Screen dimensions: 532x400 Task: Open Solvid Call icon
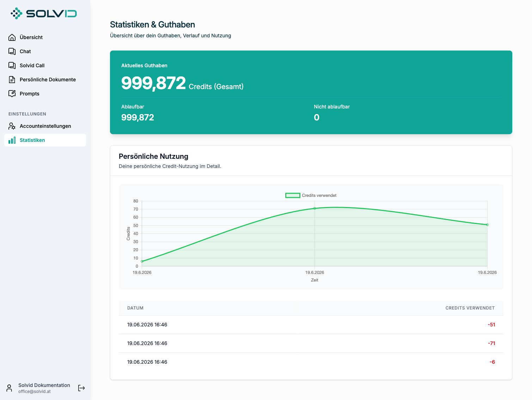point(12,65)
